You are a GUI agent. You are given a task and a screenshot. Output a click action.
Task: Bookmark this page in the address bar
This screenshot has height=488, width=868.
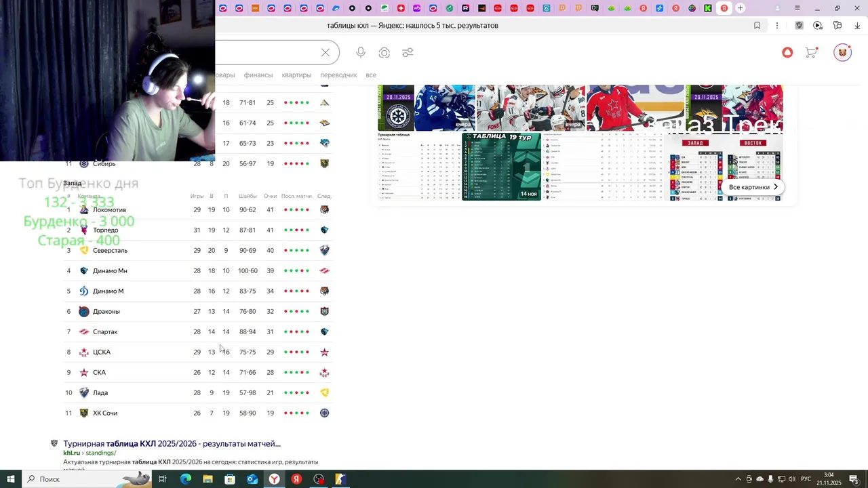[757, 26]
